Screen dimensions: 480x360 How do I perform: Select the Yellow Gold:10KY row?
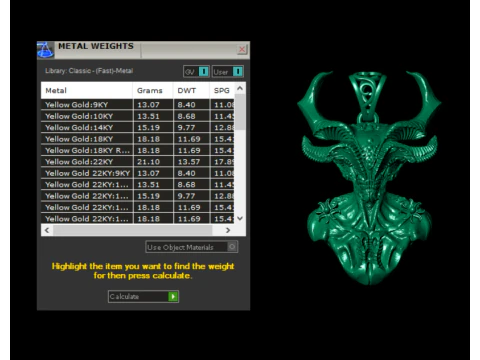tap(138, 116)
